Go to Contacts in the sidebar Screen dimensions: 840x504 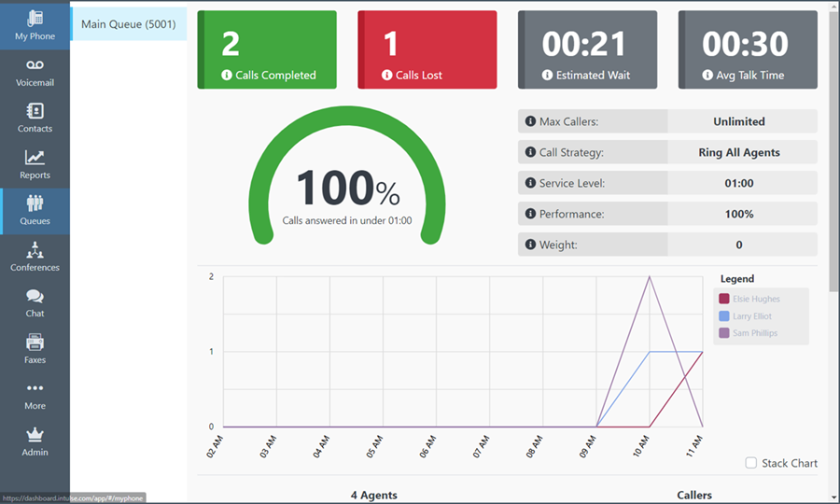(x=35, y=111)
